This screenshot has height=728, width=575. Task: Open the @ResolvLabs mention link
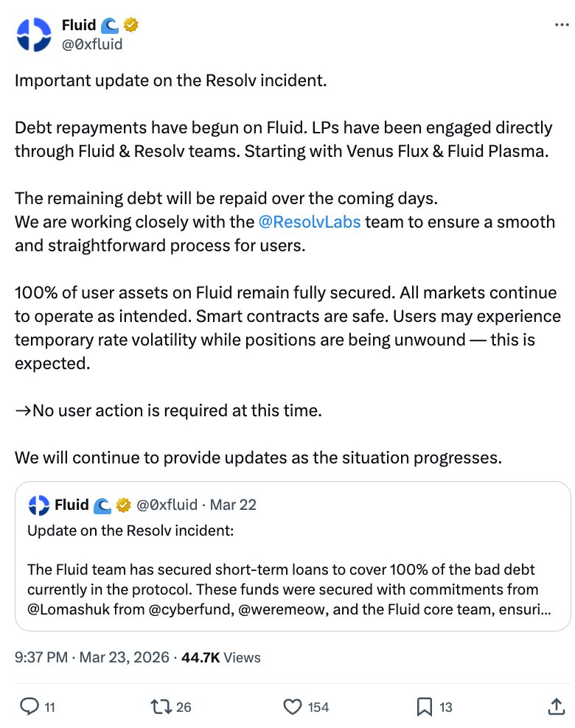click(310, 221)
